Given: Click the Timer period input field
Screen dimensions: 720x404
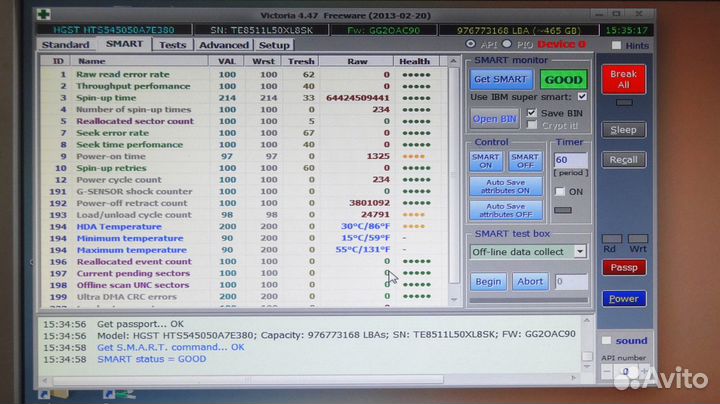Looking at the screenshot, I should tap(569, 160).
